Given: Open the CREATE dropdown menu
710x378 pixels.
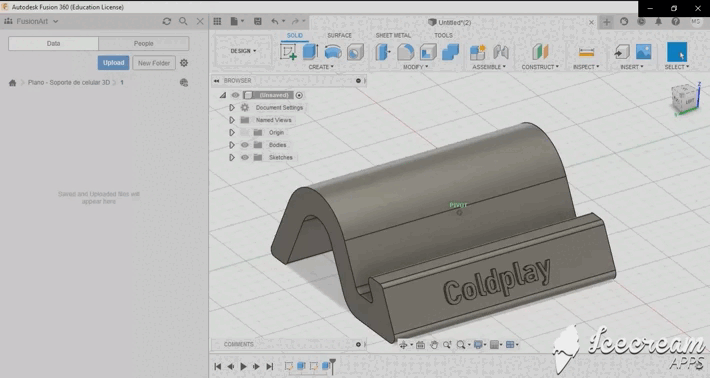Looking at the screenshot, I should pyautogui.click(x=321, y=67).
